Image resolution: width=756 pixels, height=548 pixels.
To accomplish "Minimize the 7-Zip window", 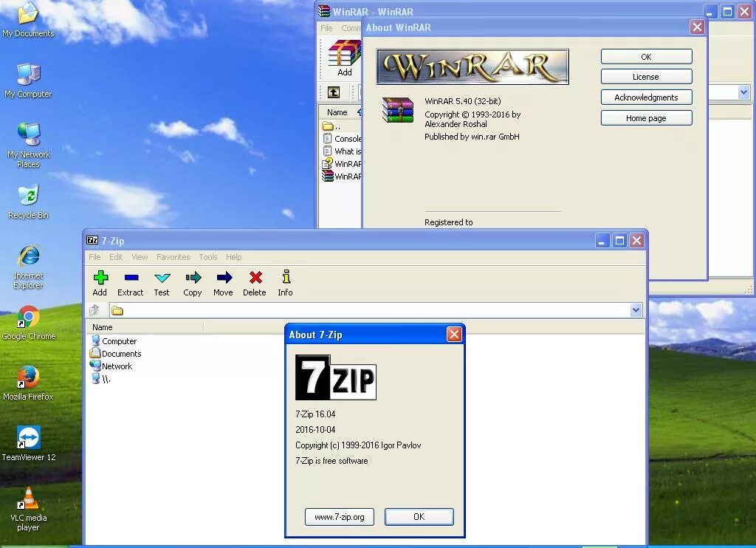I will [x=601, y=240].
